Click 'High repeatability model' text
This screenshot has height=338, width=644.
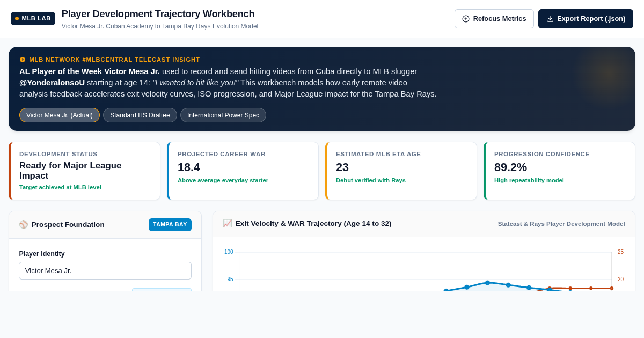pyautogui.click(x=529, y=180)
